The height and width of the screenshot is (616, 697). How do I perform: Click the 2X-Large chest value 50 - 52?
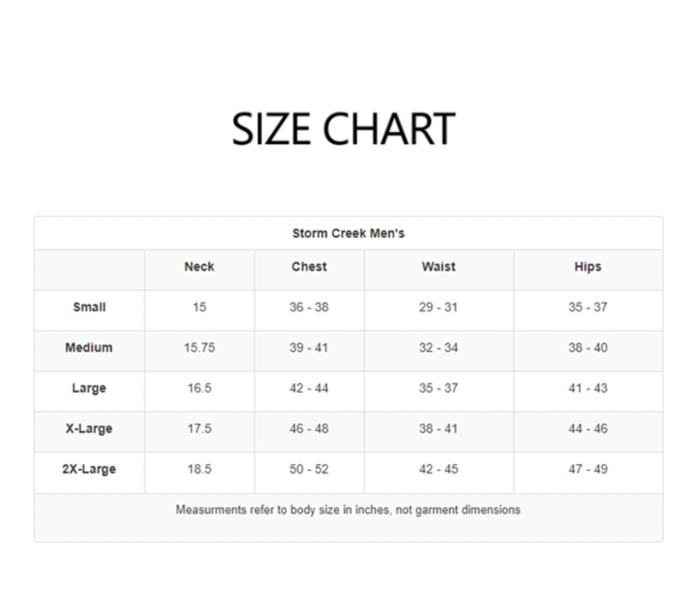309,469
